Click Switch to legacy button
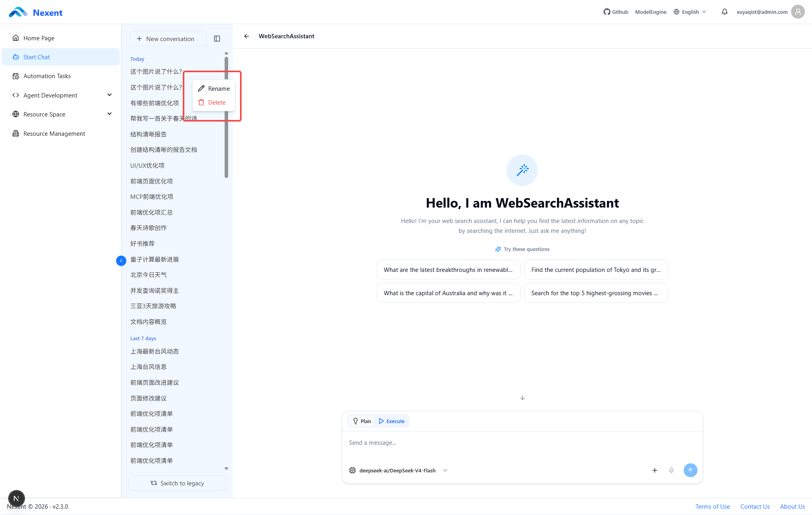This screenshot has width=812, height=515. (177, 483)
